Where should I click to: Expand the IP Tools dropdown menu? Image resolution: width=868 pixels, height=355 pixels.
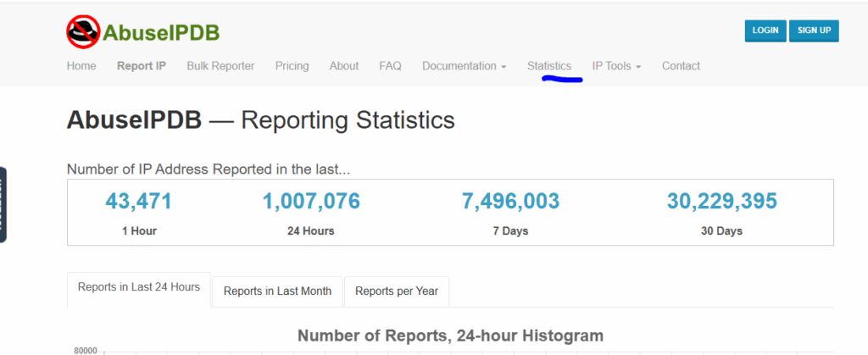pos(617,66)
